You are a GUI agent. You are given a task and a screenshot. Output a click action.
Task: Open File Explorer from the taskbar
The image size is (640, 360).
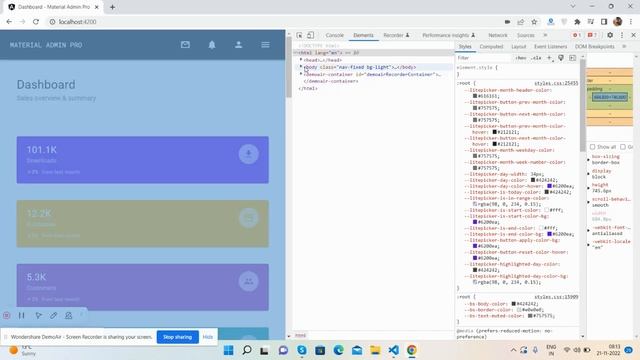point(375,350)
